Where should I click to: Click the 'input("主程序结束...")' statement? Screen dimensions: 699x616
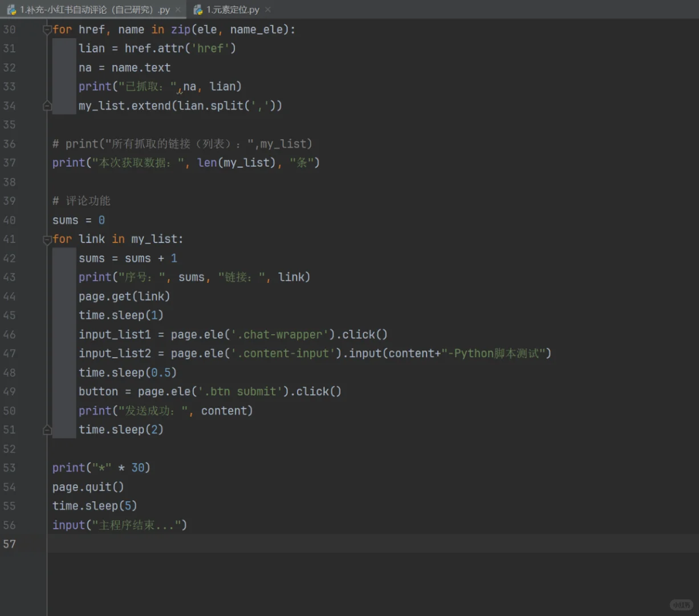120,525
